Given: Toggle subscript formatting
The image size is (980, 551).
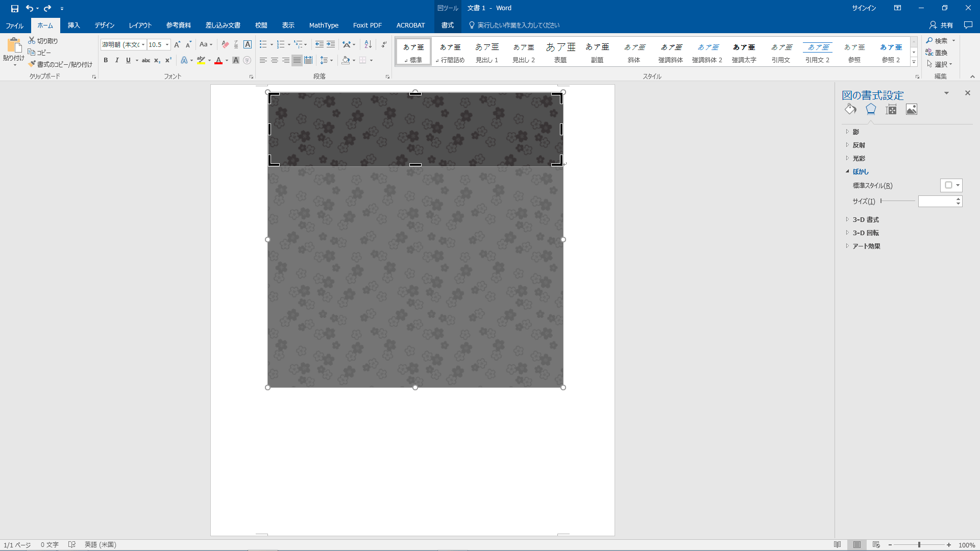Looking at the screenshot, I should point(157,60).
